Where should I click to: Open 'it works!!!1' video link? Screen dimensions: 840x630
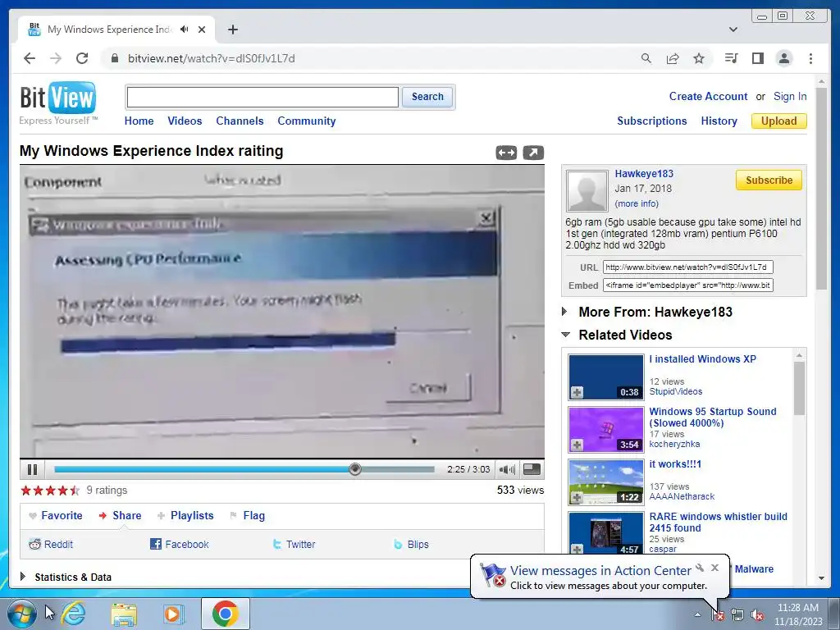tap(675, 464)
